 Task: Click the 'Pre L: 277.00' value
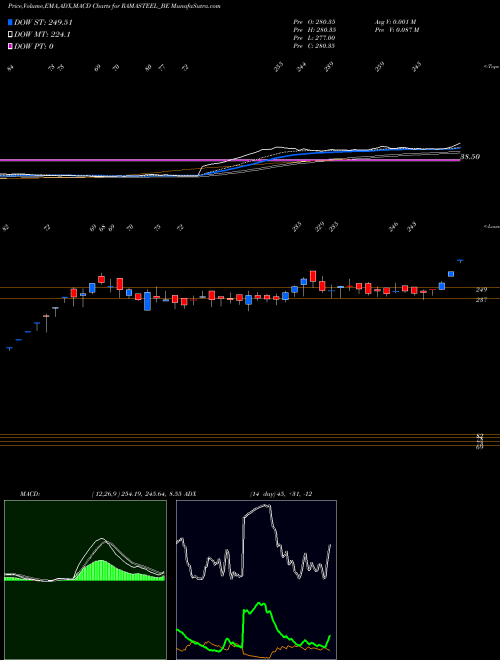coord(314,38)
